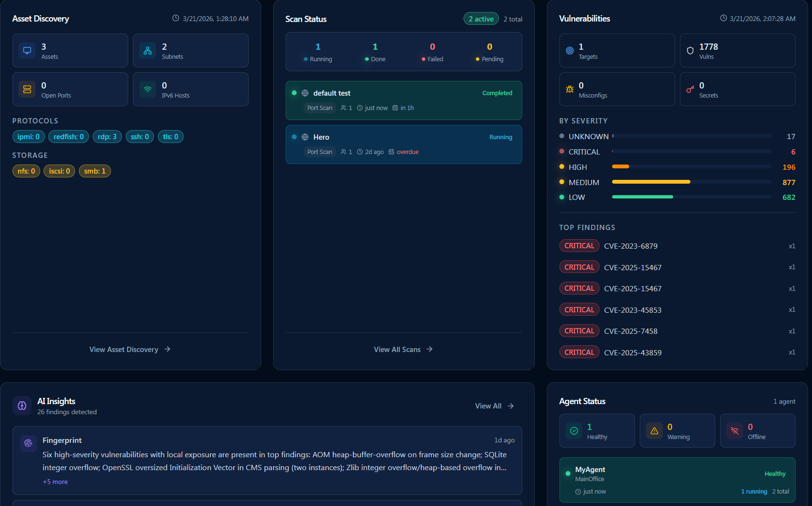Image resolution: width=812 pixels, height=506 pixels.
Task: Click MyAgent clock icon beside just now
Action: click(x=578, y=492)
